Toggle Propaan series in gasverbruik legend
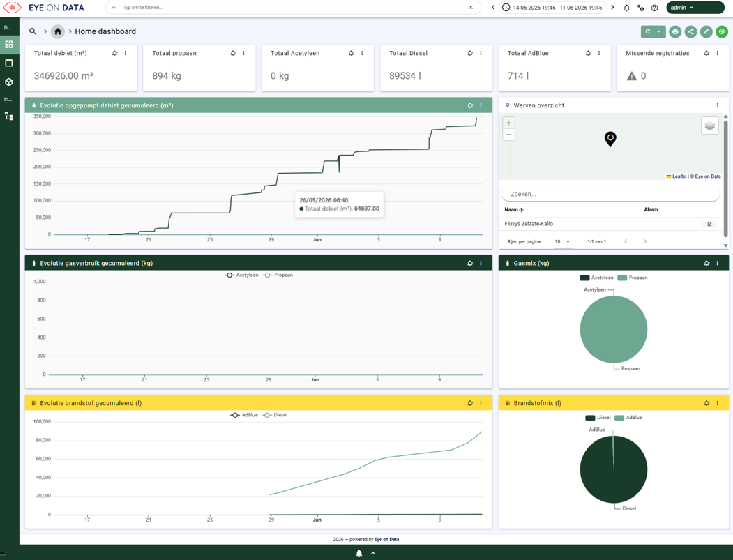Screen dimensions: 733x560 pyautogui.click(x=278, y=275)
